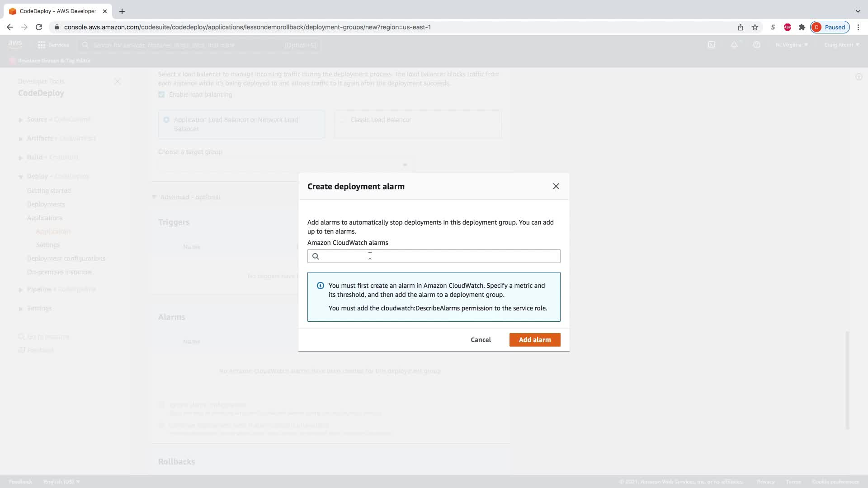Bookmark the page with the star icon
The width and height of the screenshot is (868, 488).
tap(755, 27)
